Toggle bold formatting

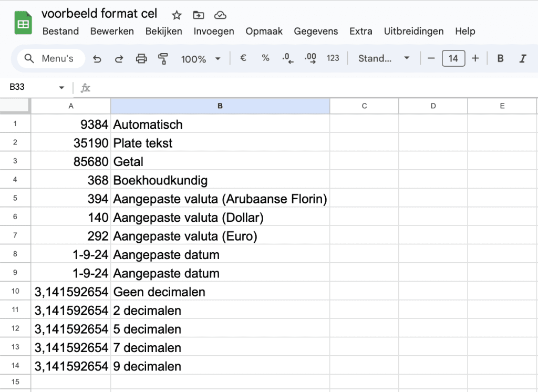[x=500, y=58]
